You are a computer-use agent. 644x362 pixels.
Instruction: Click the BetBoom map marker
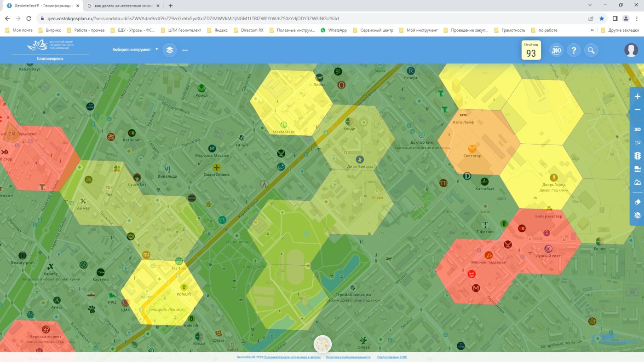click(132, 133)
